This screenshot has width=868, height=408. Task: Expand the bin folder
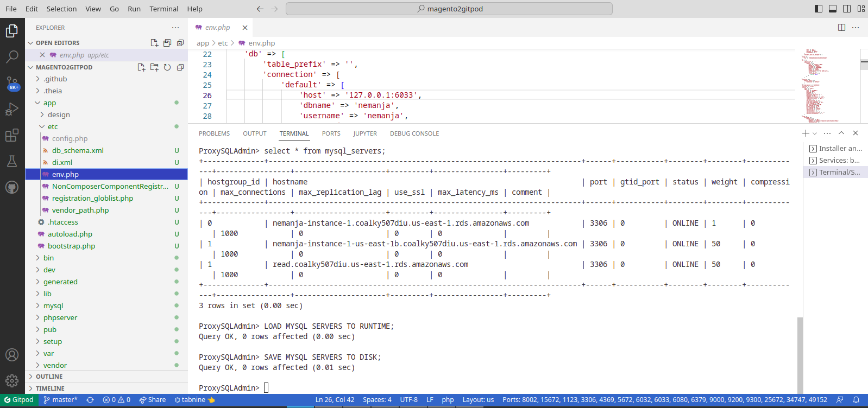48,258
